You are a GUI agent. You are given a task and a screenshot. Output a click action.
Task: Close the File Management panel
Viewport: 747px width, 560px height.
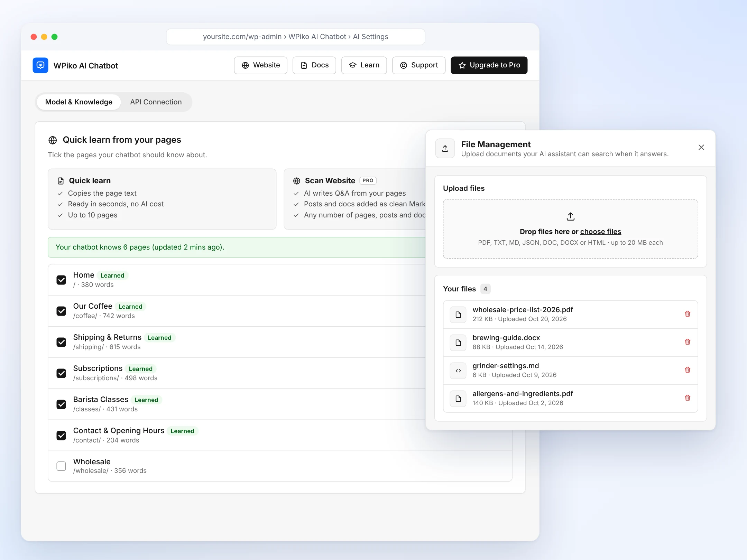pos(701,147)
